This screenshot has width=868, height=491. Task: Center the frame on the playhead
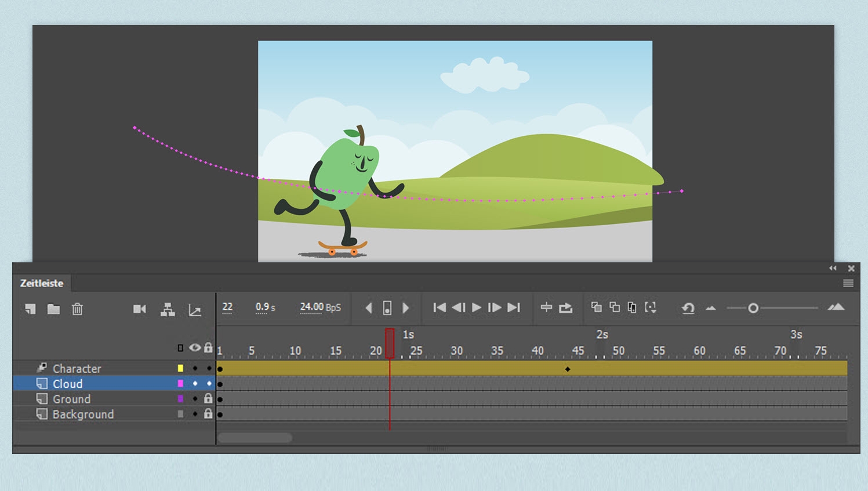click(x=546, y=308)
